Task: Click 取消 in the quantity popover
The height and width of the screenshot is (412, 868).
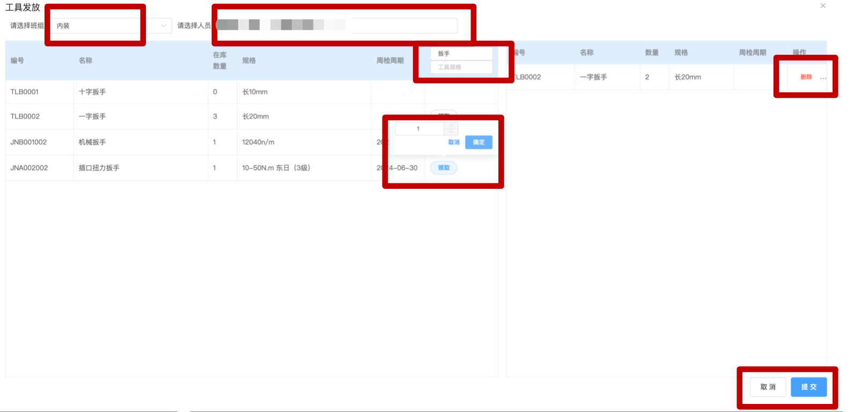Action: tap(454, 142)
